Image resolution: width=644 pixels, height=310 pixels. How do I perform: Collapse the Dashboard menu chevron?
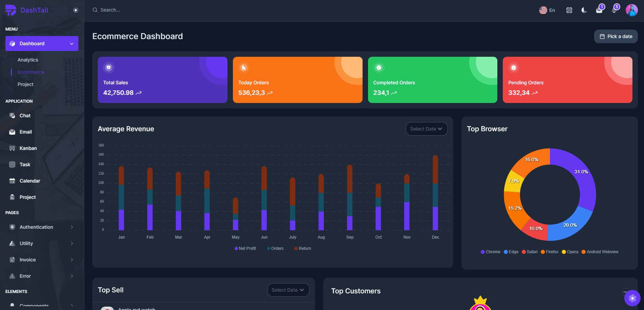[x=71, y=44]
